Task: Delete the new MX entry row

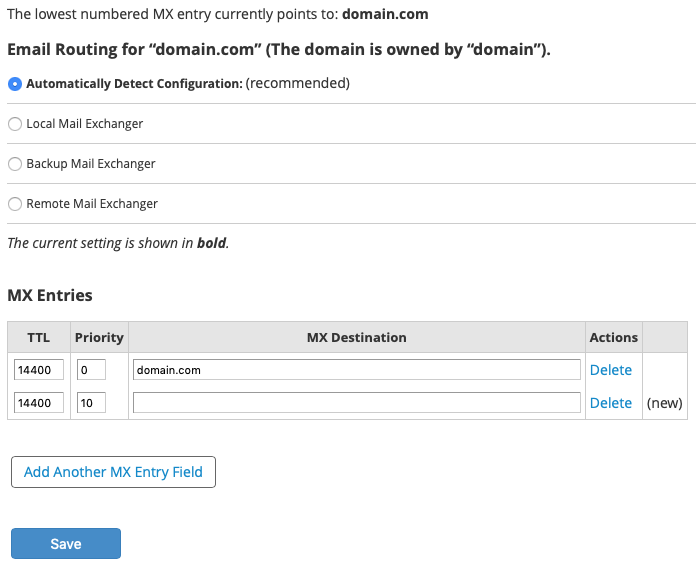Action: tap(610, 403)
